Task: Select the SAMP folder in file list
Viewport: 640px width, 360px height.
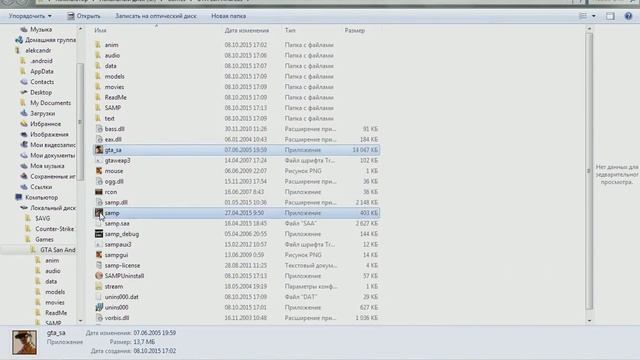Action: coord(113,108)
